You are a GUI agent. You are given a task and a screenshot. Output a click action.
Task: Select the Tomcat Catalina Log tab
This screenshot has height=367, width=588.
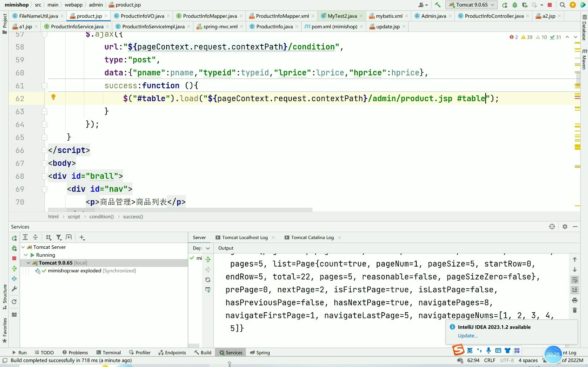pos(313,238)
